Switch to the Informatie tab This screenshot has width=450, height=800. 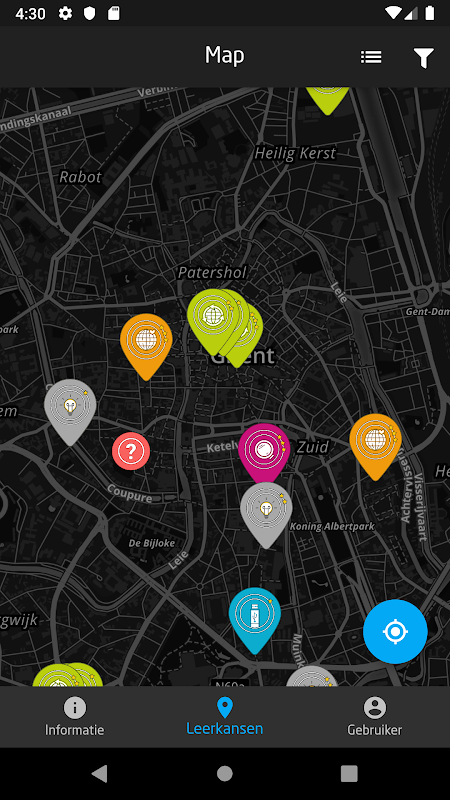(x=74, y=717)
